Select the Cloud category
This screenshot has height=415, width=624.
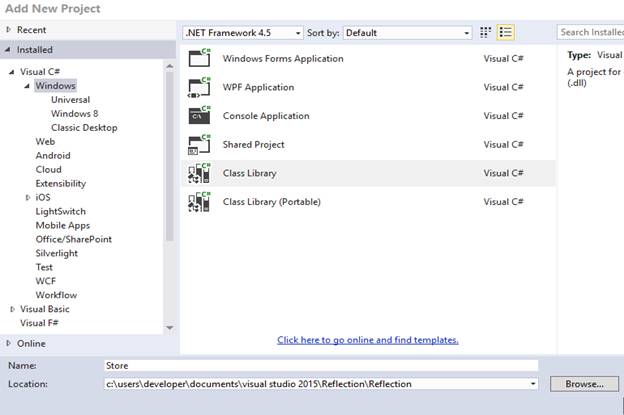point(49,170)
